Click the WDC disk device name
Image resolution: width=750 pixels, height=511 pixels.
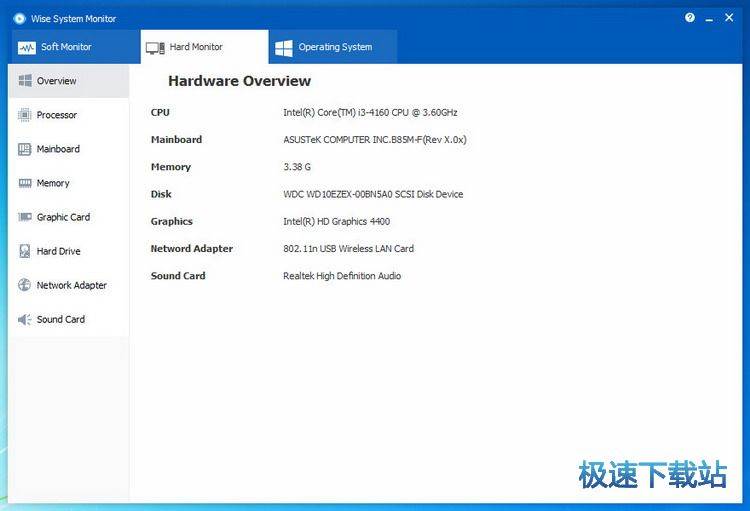373,195
